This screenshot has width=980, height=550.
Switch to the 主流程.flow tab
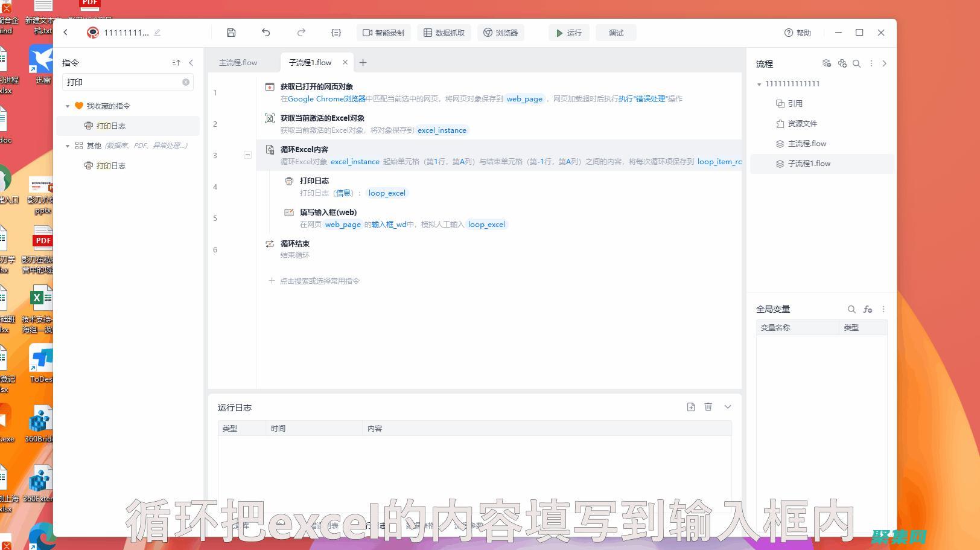click(x=238, y=62)
